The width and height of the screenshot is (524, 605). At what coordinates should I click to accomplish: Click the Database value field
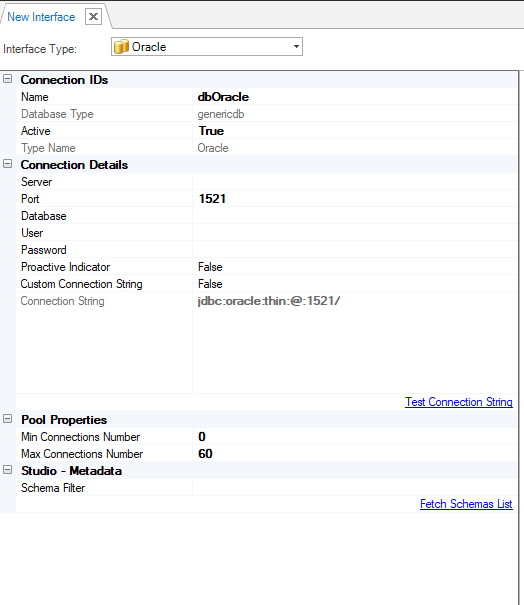[355, 216]
